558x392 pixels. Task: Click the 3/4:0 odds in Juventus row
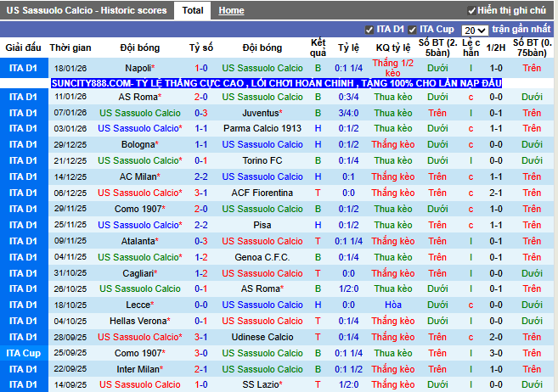[x=348, y=113]
